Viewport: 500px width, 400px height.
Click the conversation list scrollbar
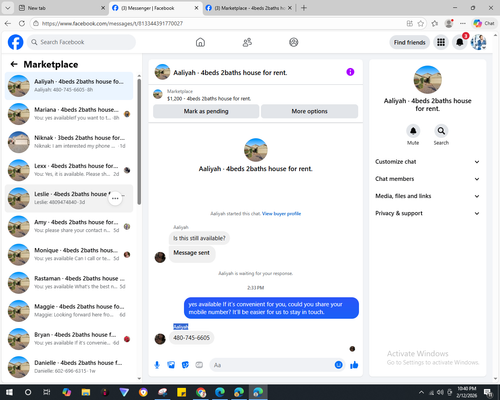139,142
